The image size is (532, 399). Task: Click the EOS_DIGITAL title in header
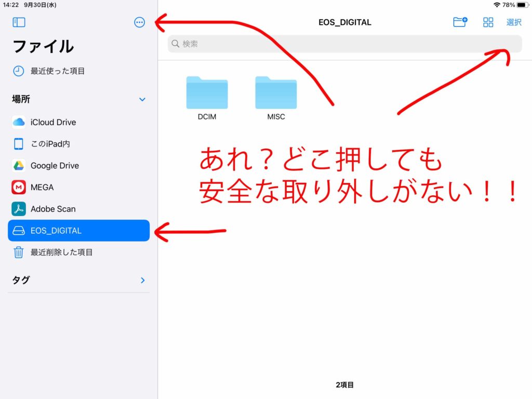(345, 22)
